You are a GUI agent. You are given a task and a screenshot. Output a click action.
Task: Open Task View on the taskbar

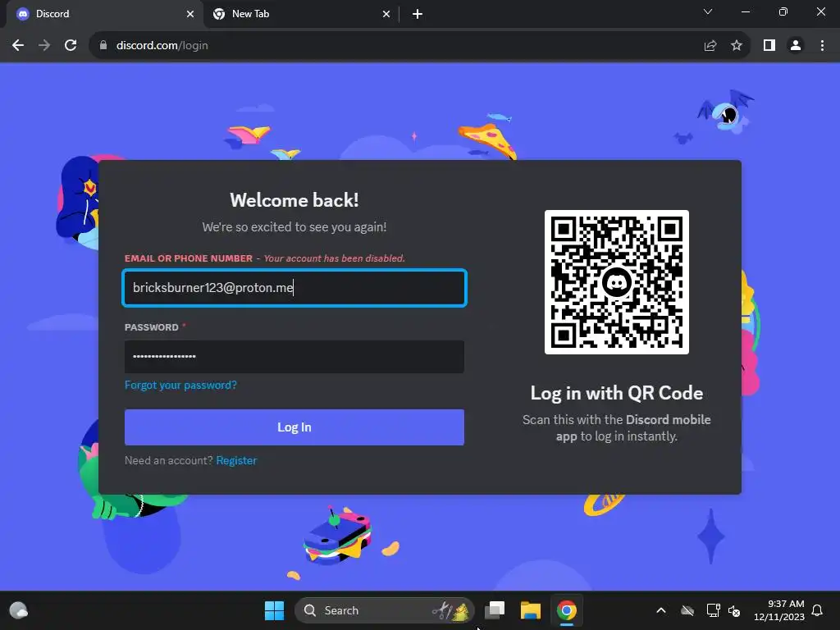(495, 610)
